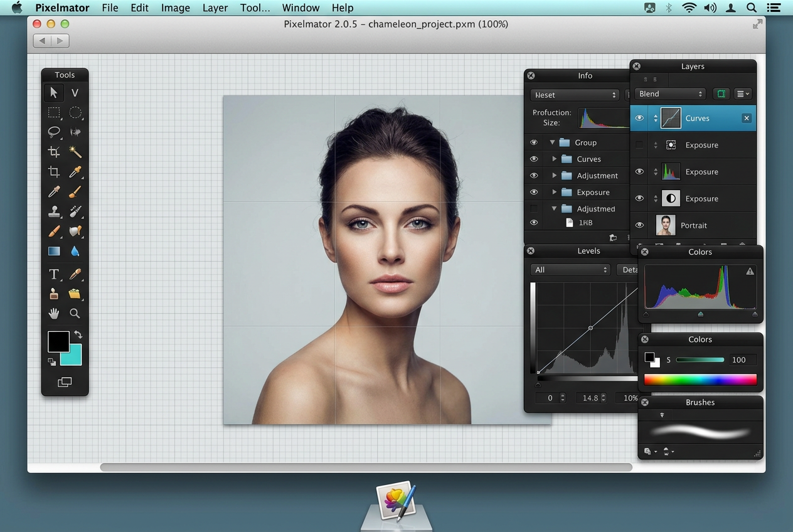
Task: Select the Lasso tool
Action: (54, 132)
